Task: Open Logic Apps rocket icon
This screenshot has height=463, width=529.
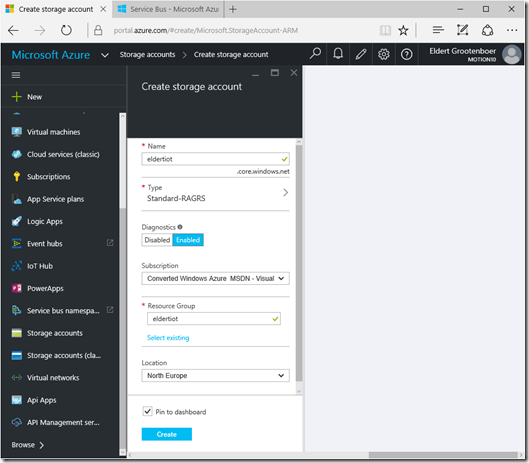Action: [x=17, y=221]
